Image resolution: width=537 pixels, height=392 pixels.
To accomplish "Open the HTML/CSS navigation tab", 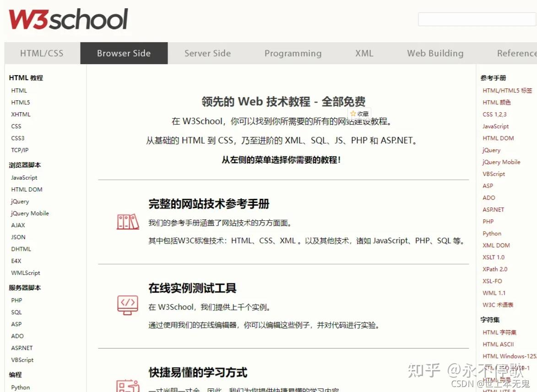I will (x=42, y=53).
